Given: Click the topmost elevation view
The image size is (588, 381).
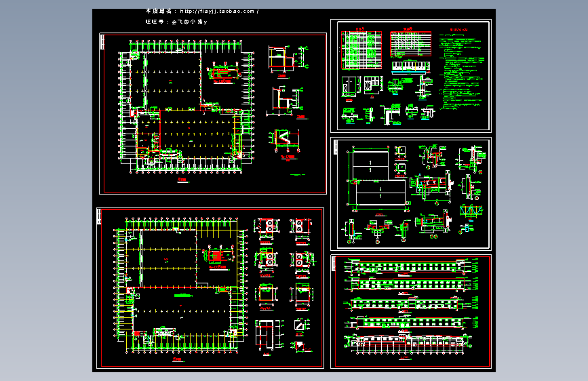Looking at the screenshot, I should (x=411, y=267).
